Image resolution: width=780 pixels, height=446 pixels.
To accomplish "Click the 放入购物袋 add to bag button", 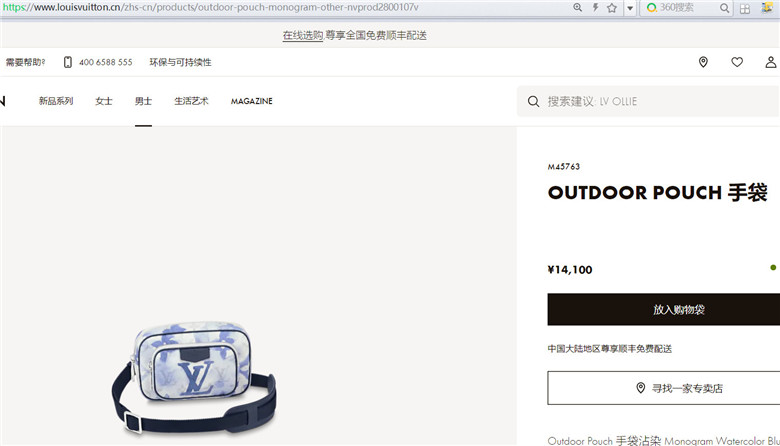I will (x=664, y=309).
